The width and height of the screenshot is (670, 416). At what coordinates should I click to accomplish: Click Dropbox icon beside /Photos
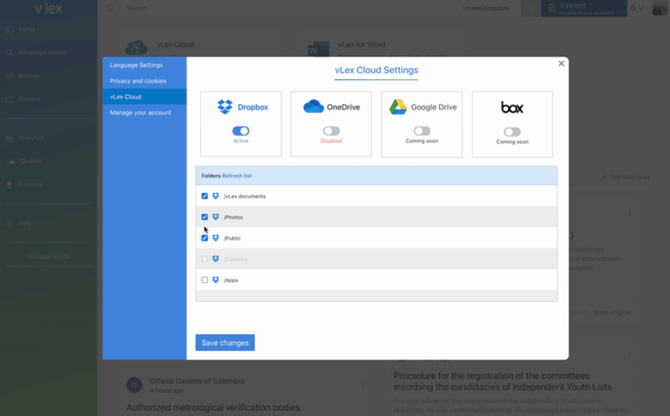[216, 217]
